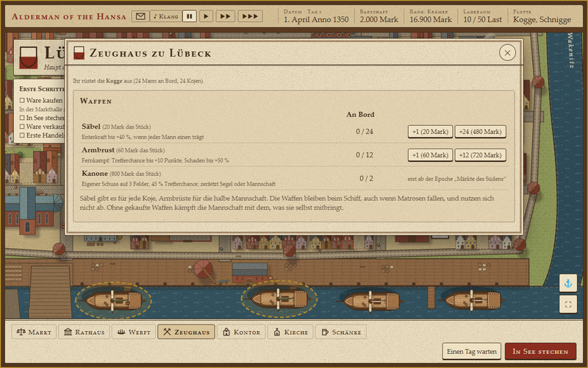Close the Zeughaus zu Lübeck dialog

click(x=507, y=53)
